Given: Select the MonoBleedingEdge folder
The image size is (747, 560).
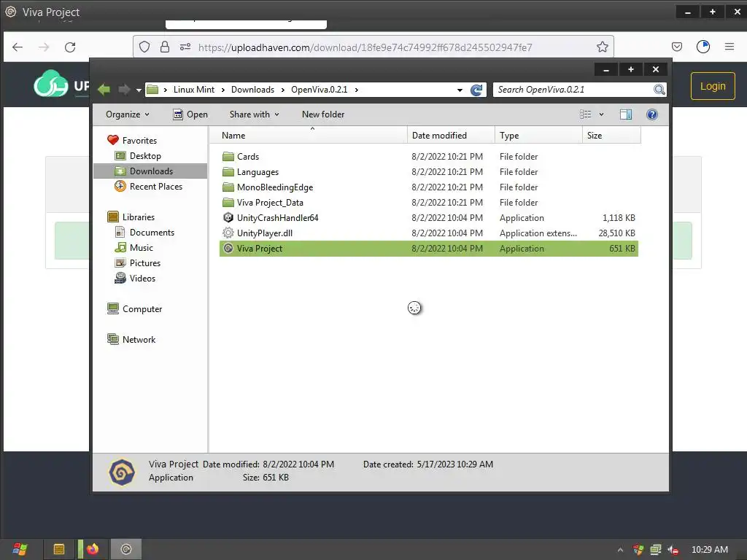Looking at the screenshot, I should pos(429,187).
